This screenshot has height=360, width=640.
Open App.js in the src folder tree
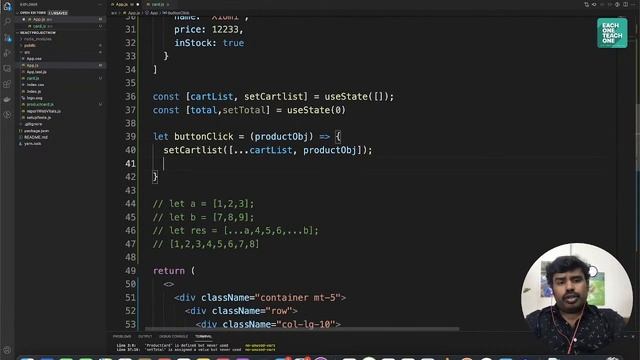(x=33, y=65)
